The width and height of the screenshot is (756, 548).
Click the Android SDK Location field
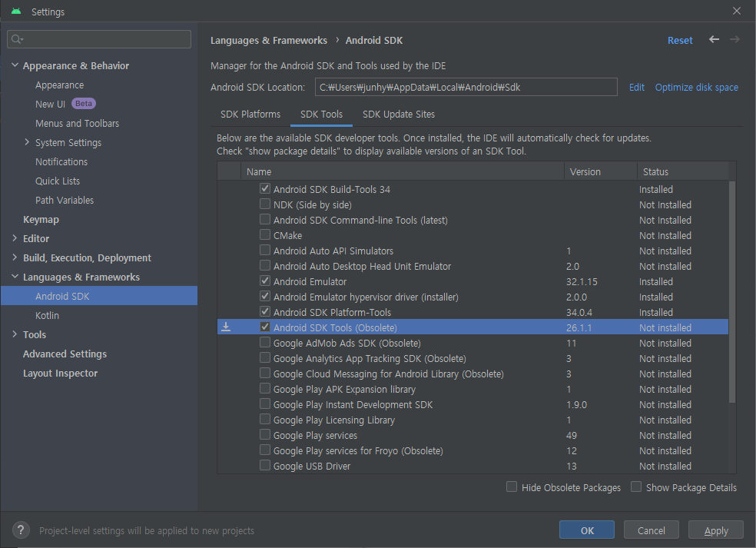[466, 87]
